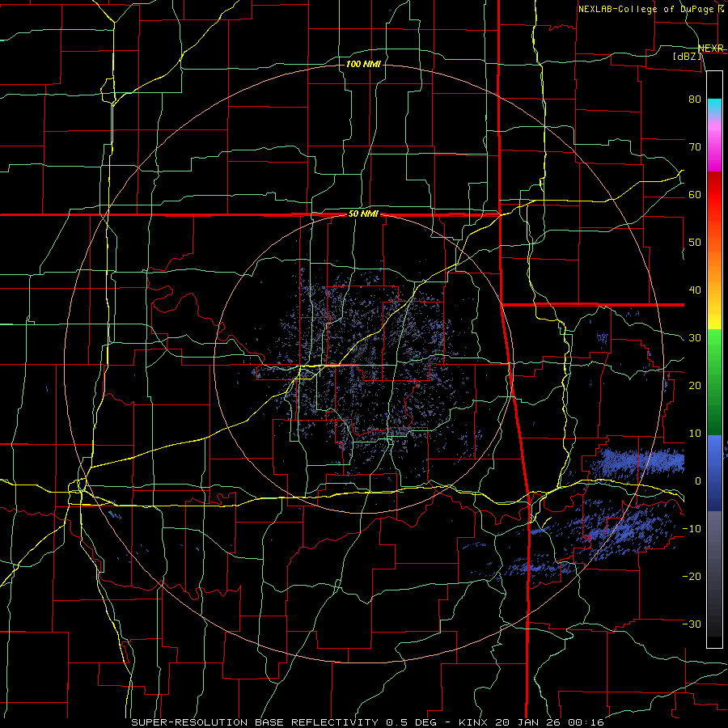The height and width of the screenshot is (728, 728).
Task: Click the '100 NMI' range ring label
Action: 363,64
